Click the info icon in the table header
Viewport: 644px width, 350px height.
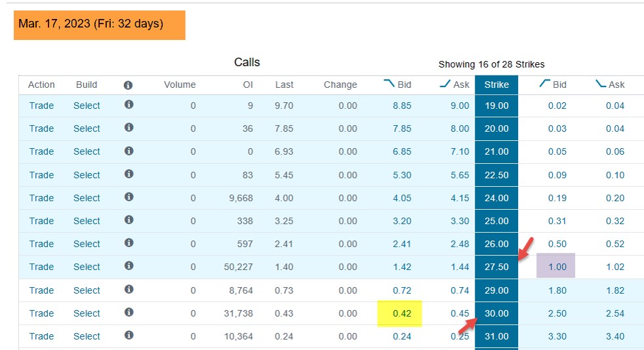coord(128,85)
